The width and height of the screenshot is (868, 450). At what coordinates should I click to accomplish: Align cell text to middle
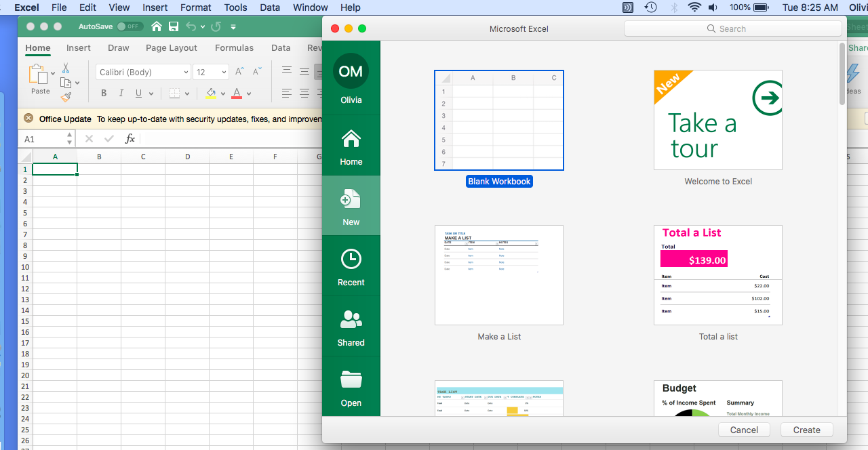[304, 70]
